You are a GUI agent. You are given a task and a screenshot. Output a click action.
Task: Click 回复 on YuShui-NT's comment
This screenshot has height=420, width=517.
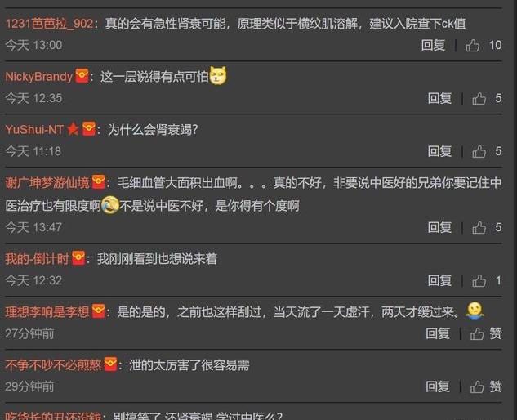(439, 151)
